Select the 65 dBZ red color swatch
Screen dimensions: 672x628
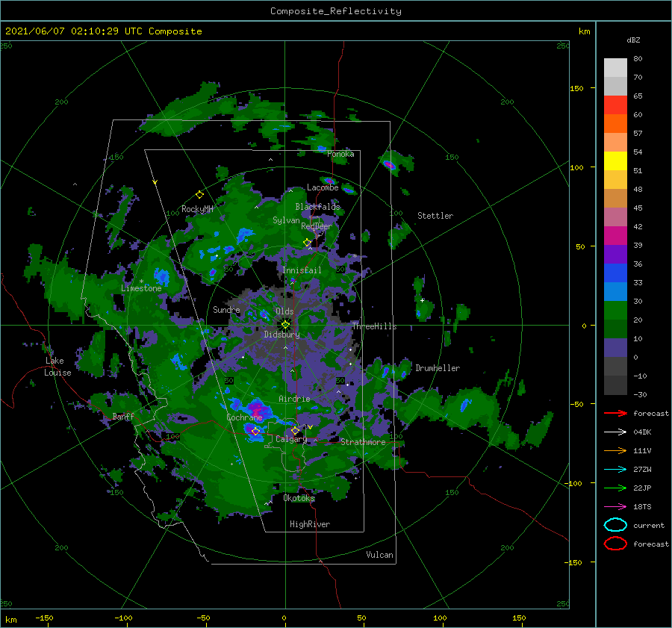pyautogui.click(x=615, y=105)
